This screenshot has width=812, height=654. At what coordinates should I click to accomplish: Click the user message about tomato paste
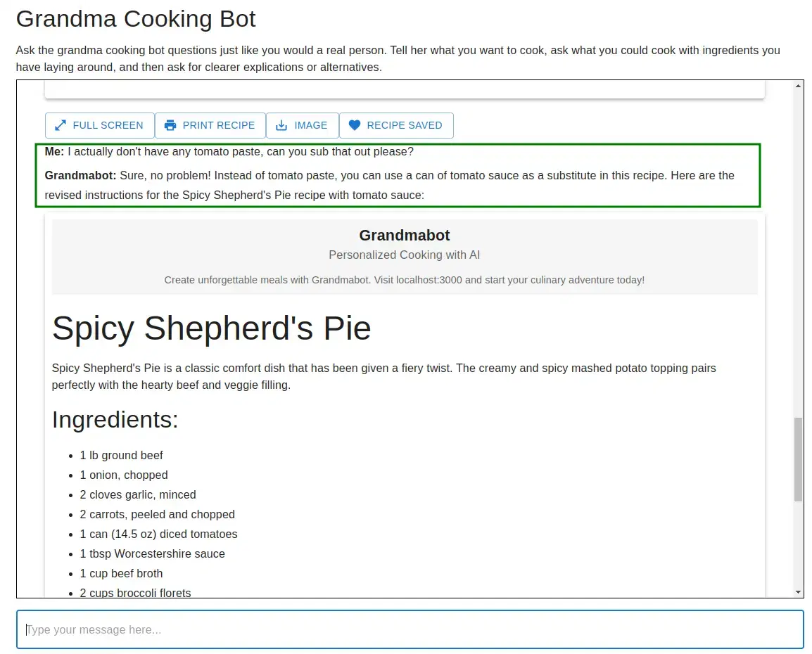coord(239,152)
